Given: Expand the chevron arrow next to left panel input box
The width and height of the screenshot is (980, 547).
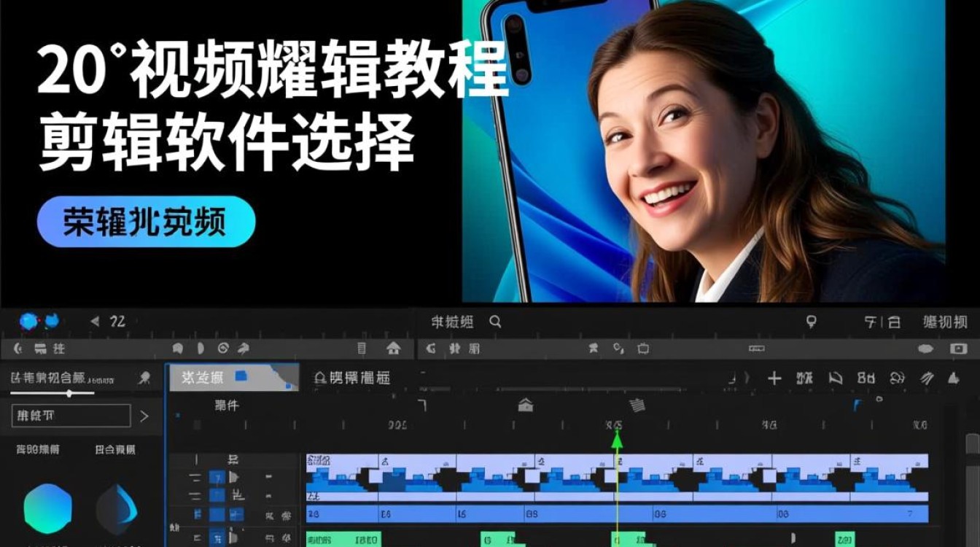Looking at the screenshot, I should point(144,416).
